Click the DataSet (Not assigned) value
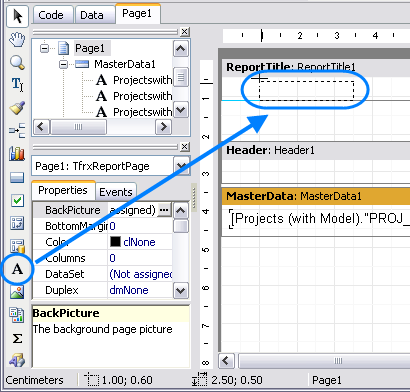This screenshot has height=392, width=410. click(x=141, y=274)
